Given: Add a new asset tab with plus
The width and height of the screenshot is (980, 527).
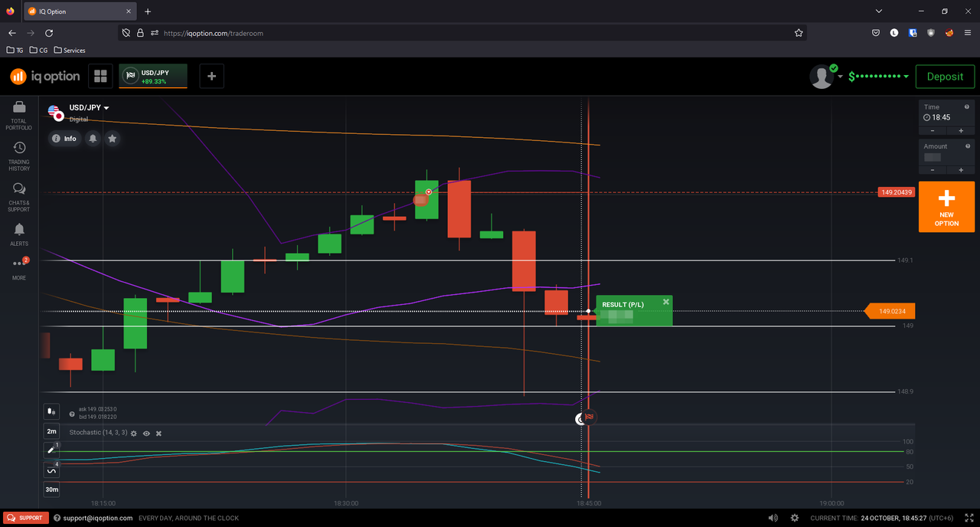Looking at the screenshot, I should [211, 76].
